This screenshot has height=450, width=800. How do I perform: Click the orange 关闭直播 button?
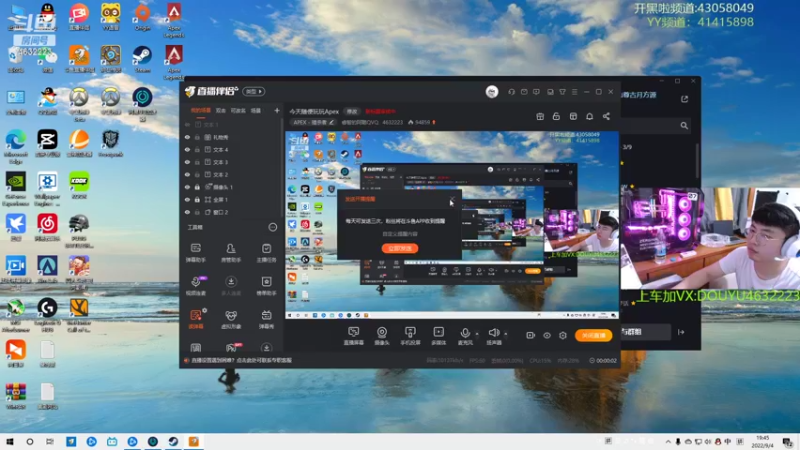tap(593, 335)
